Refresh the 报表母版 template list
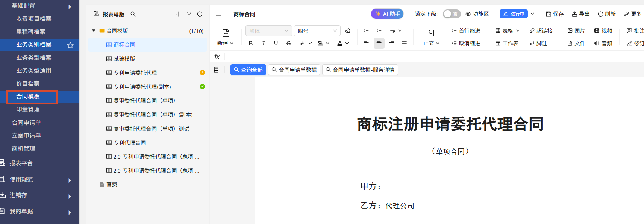 200,14
